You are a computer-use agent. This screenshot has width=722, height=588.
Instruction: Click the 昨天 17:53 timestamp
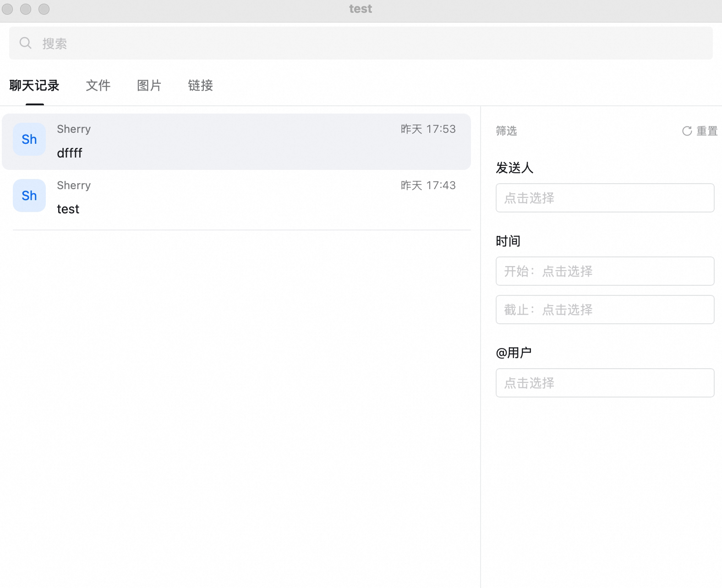pyautogui.click(x=428, y=129)
